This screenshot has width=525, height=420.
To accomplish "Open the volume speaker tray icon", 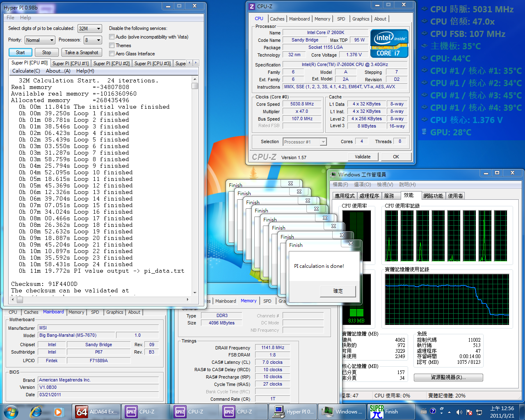I will [x=459, y=412].
